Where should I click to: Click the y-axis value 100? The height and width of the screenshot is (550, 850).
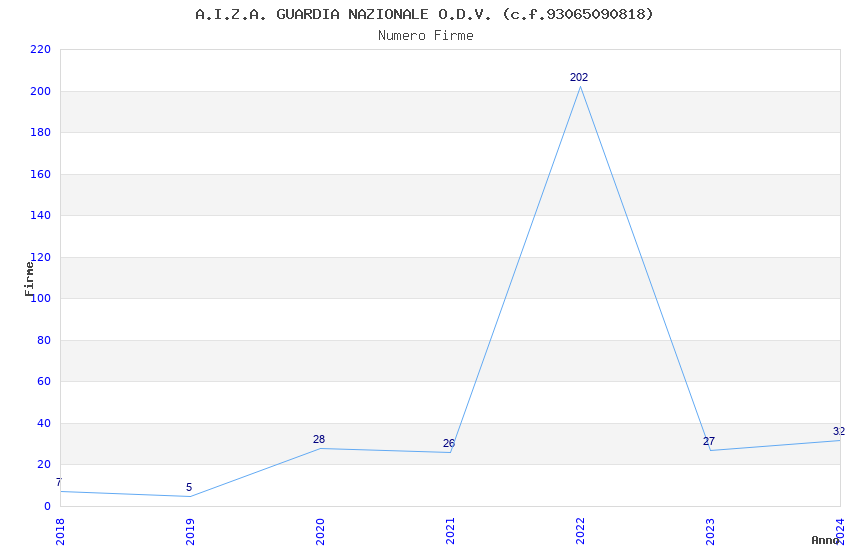[41, 299]
